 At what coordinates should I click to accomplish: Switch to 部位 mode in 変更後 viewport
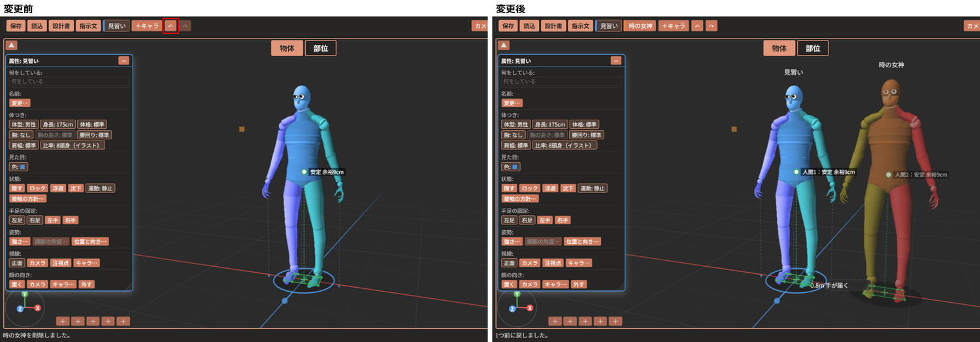[x=813, y=48]
